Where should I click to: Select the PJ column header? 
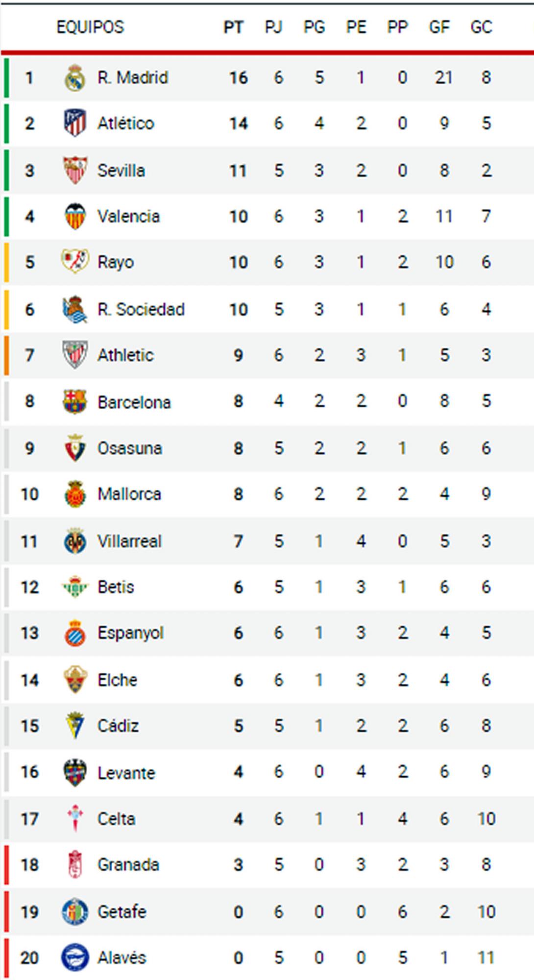[x=273, y=27]
